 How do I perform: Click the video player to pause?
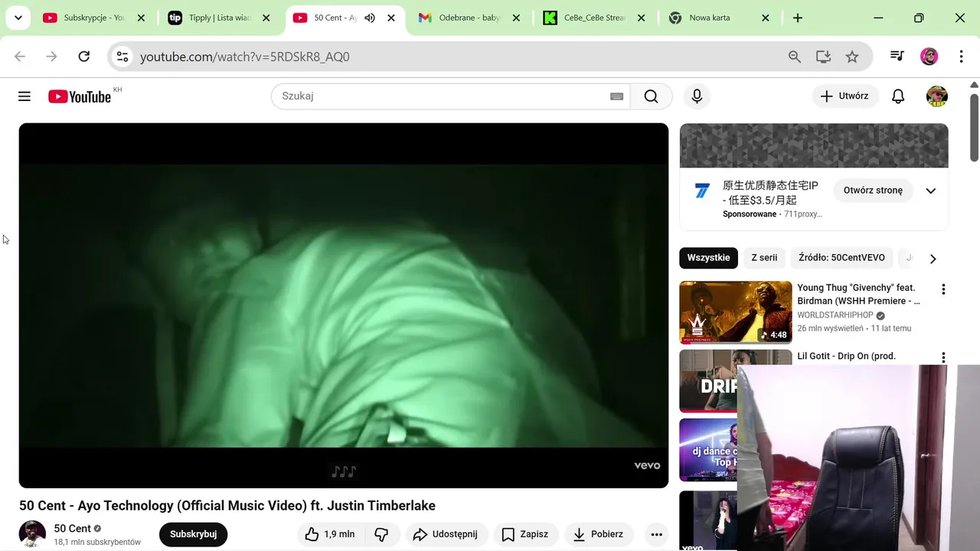344,305
